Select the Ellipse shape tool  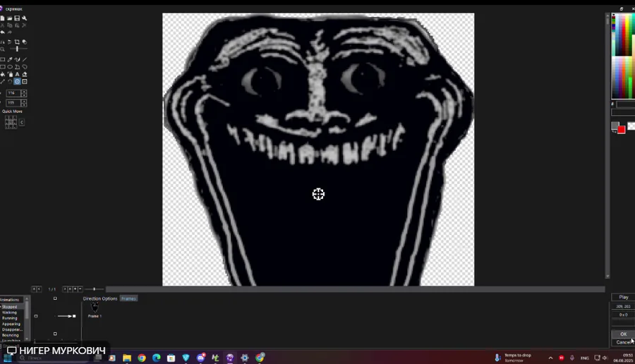tap(10, 67)
